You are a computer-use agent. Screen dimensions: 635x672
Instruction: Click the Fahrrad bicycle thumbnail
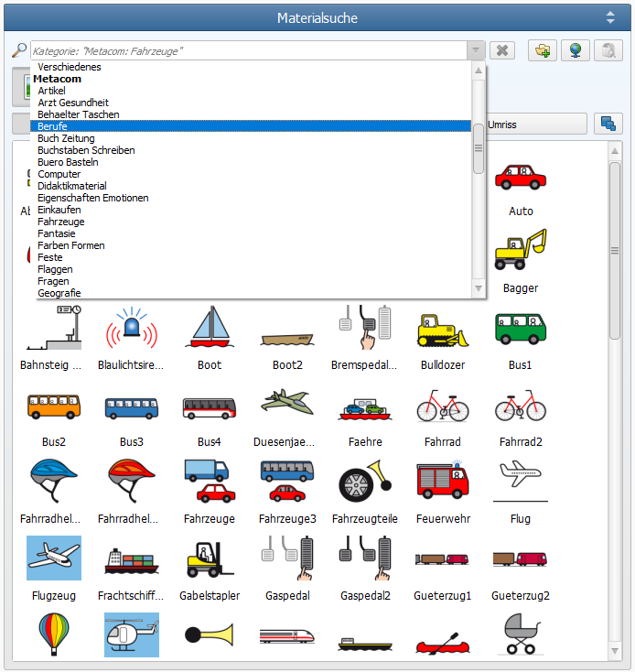tap(443, 407)
